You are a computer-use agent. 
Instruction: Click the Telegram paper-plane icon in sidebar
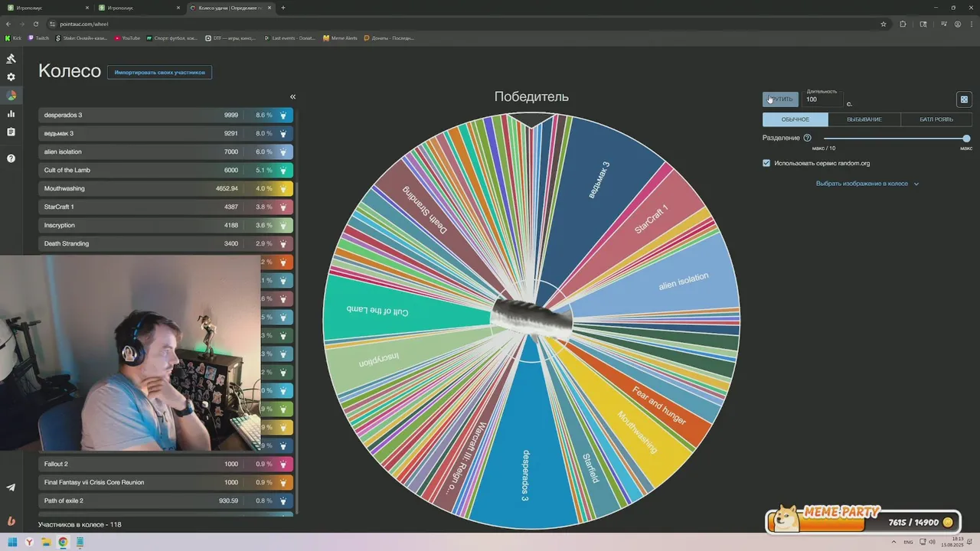[x=11, y=487]
